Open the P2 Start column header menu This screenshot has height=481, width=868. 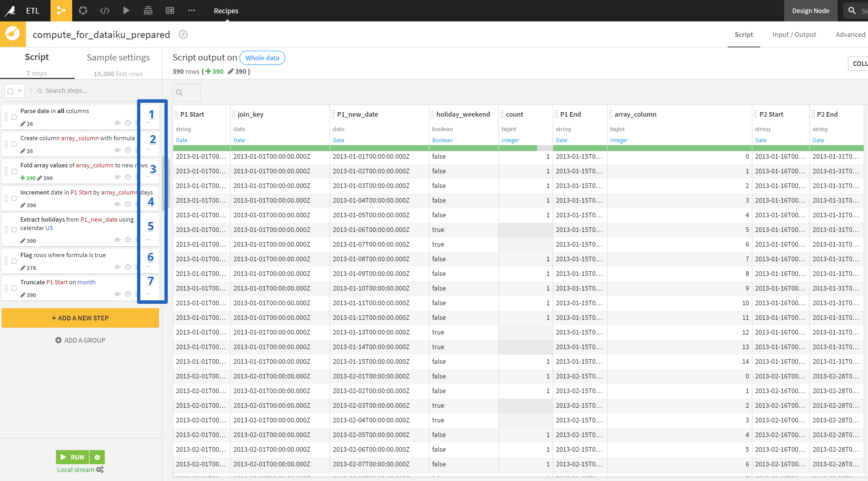[x=771, y=114]
